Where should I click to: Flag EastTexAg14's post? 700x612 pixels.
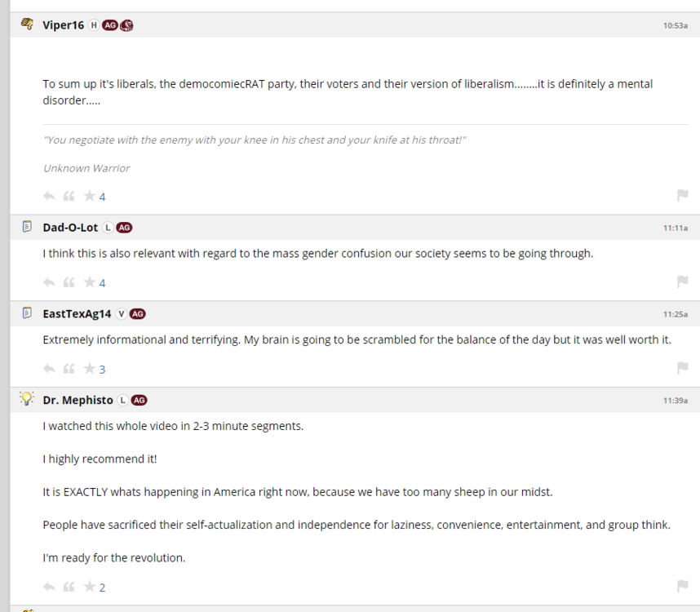682,368
